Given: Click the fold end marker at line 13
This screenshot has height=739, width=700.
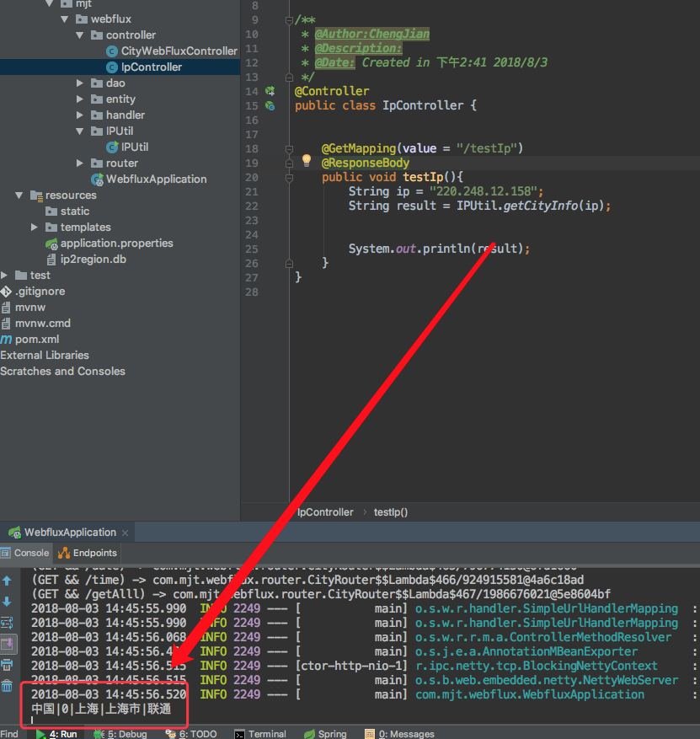Looking at the screenshot, I should (289, 78).
